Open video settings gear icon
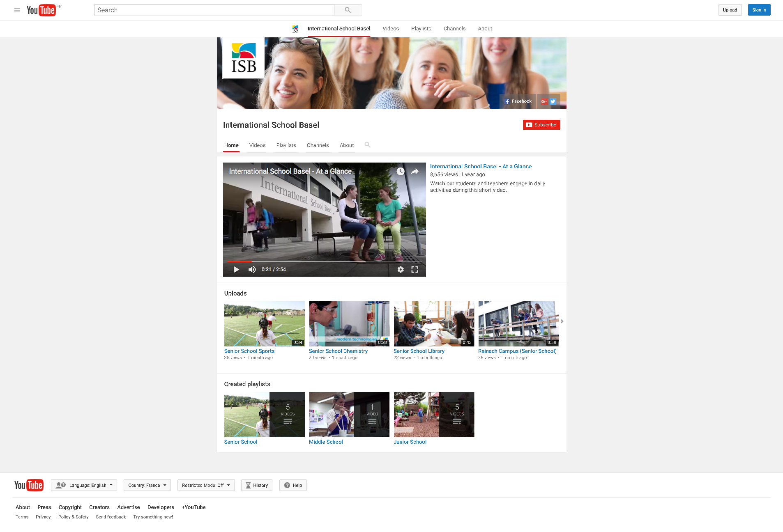Screen dimensions: 783x532 point(401,270)
